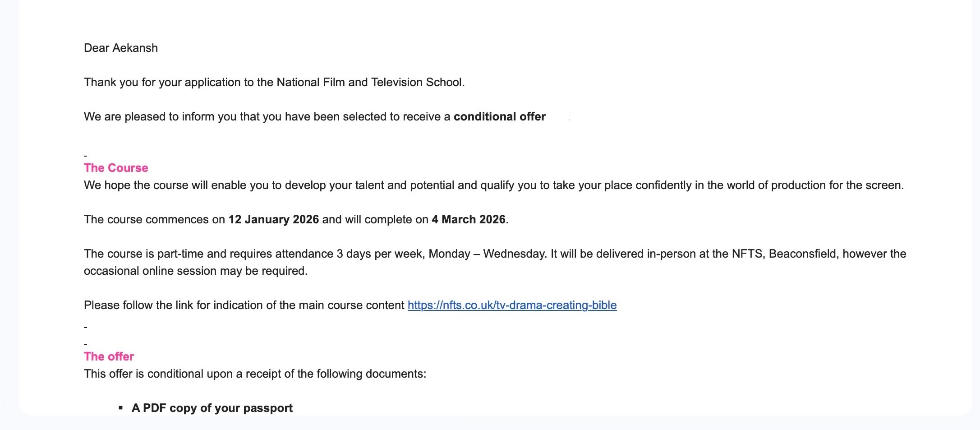Open the nfts.co.uk tv-drama-creating-bible link
Image resolution: width=980 pixels, height=430 pixels.
click(512, 305)
